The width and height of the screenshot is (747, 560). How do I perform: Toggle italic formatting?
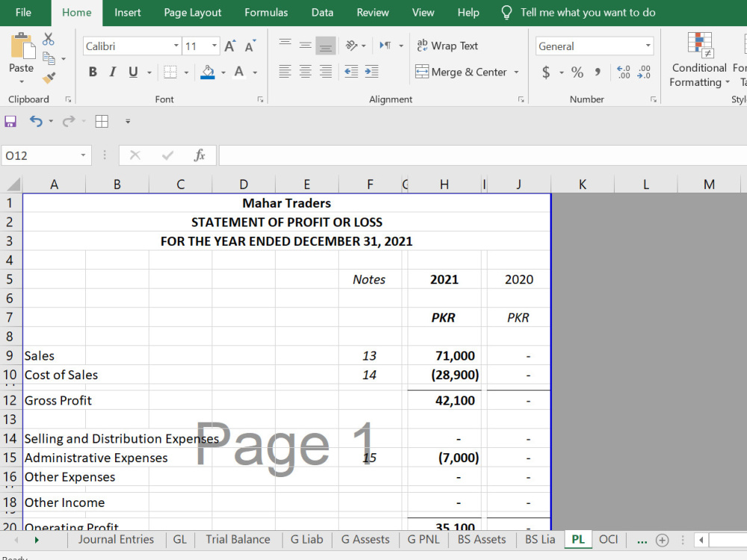114,72
